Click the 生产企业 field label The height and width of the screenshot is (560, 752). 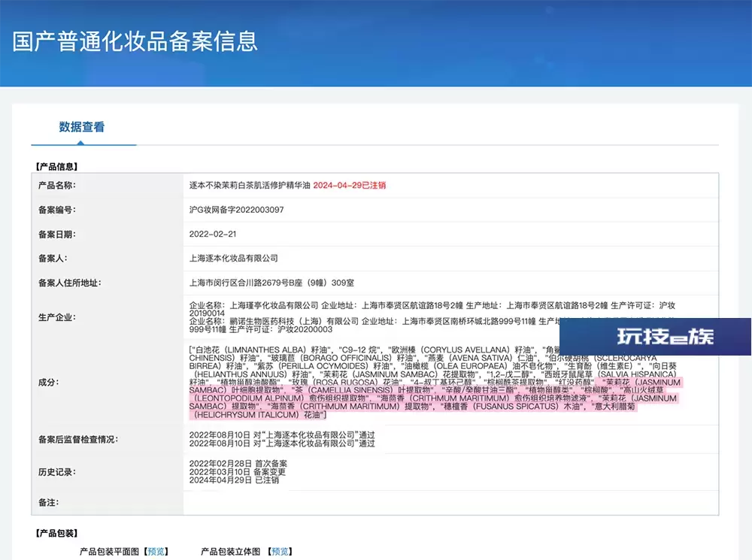pos(56,317)
